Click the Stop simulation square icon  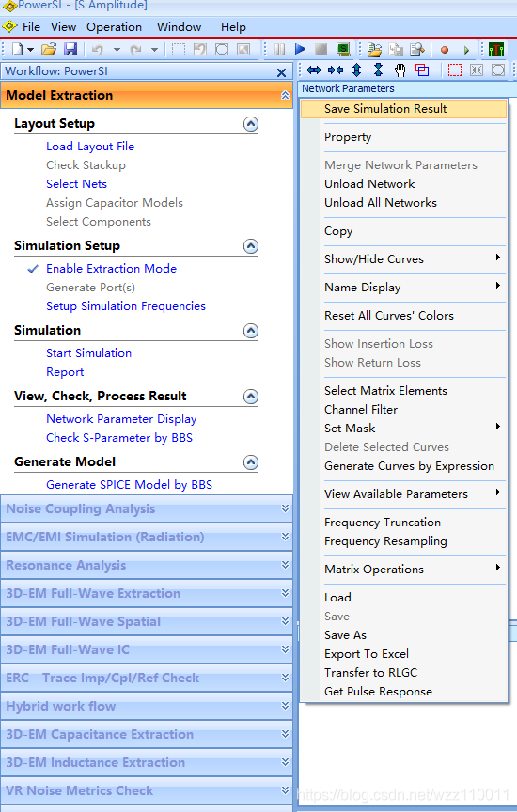click(321, 50)
